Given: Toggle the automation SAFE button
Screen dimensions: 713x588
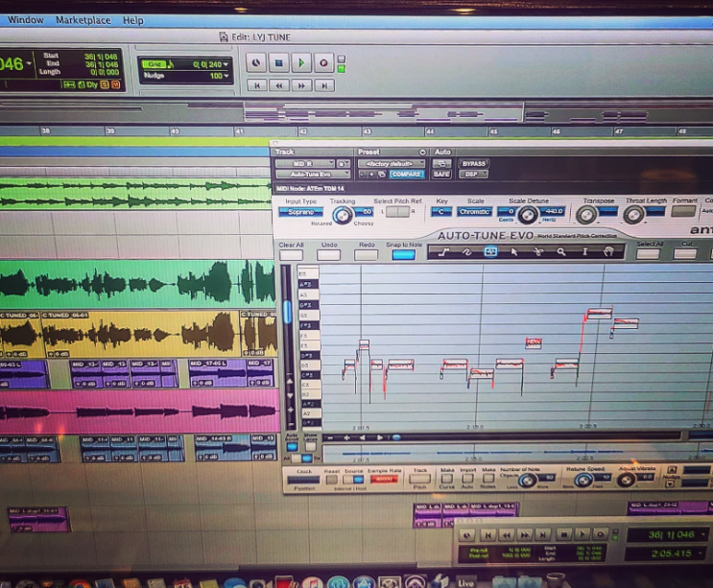Looking at the screenshot, I should pos(441,174).
